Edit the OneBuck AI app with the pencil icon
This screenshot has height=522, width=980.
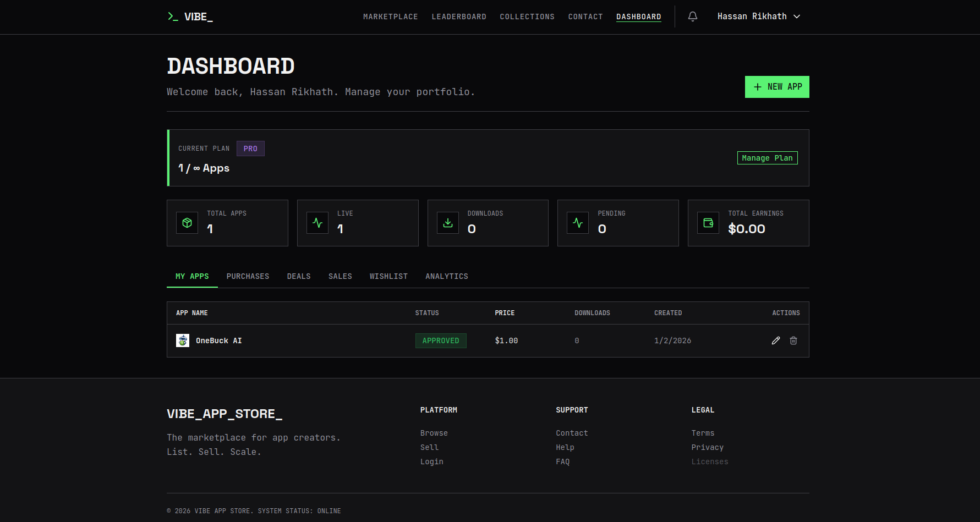coord(776,340)
